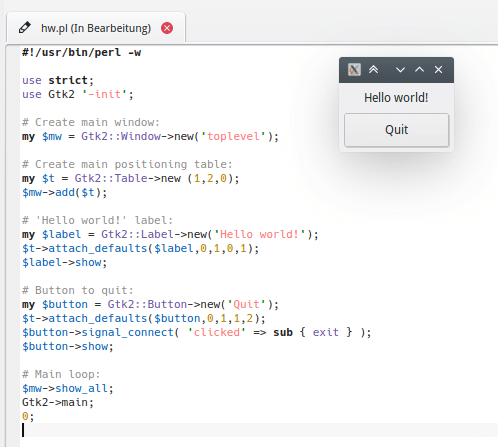498x447 pixels.
Task: Place cursor in the shebang line #!/usr/bin/perl -w
Action: coord(81,52)
